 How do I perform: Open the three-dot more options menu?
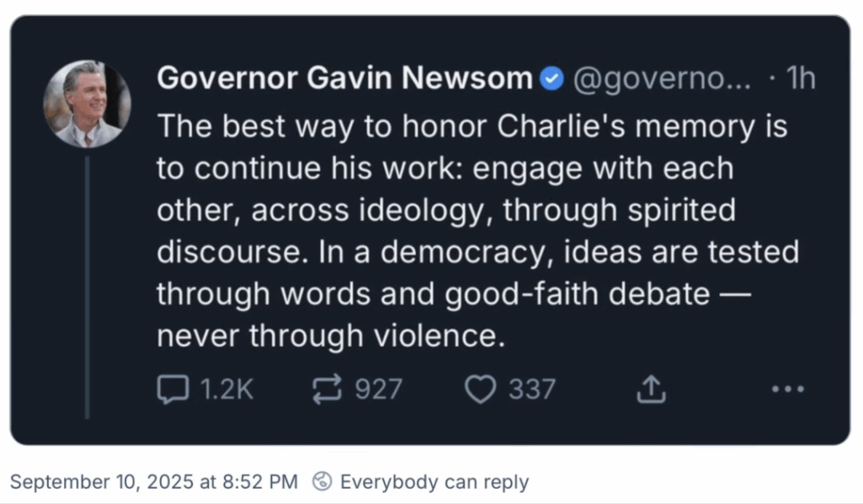(788, 389)
